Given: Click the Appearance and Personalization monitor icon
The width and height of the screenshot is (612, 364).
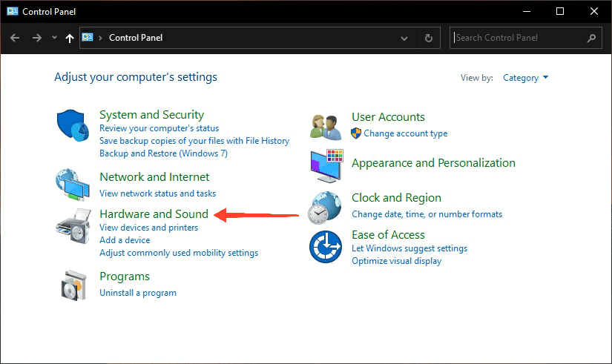Looking at the screenshot, I should 326,166.
